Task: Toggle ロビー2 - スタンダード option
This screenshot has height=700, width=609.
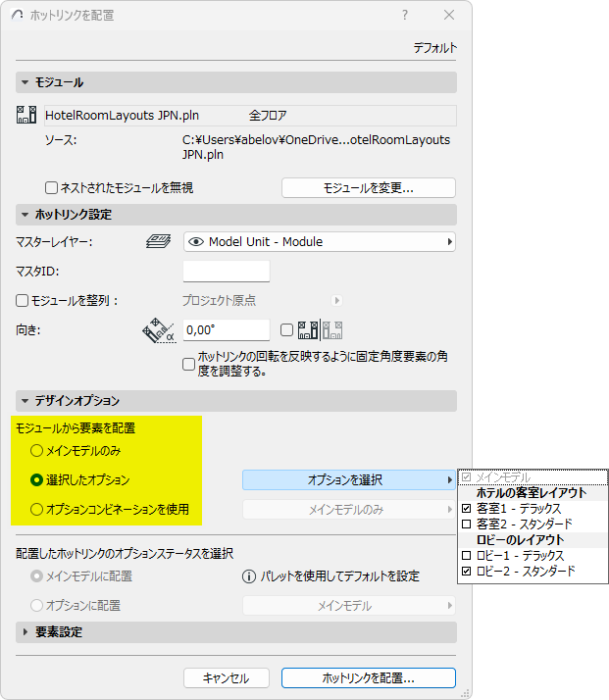Action: pos(533,571)
